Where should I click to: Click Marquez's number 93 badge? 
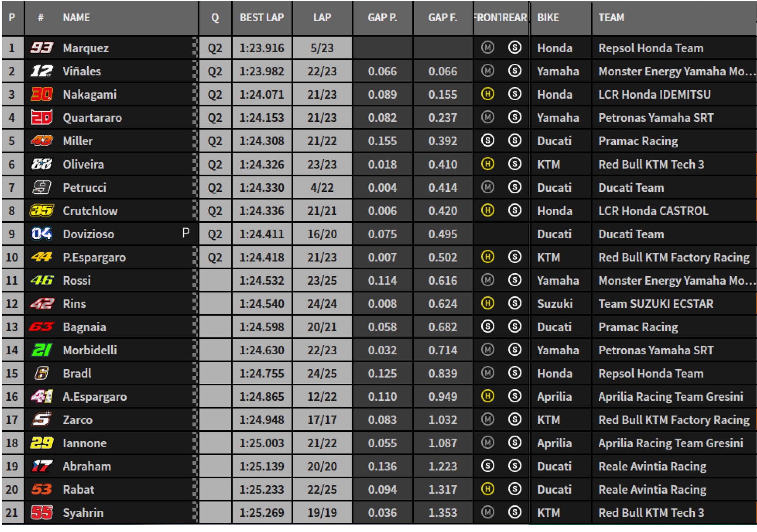[x=42, y=48]
